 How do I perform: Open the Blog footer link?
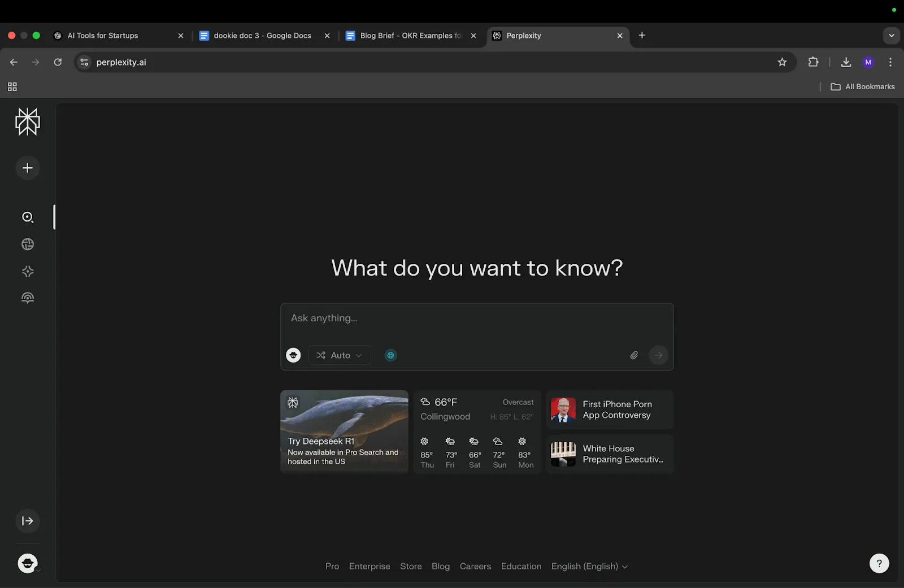click(x=441, y=566)
